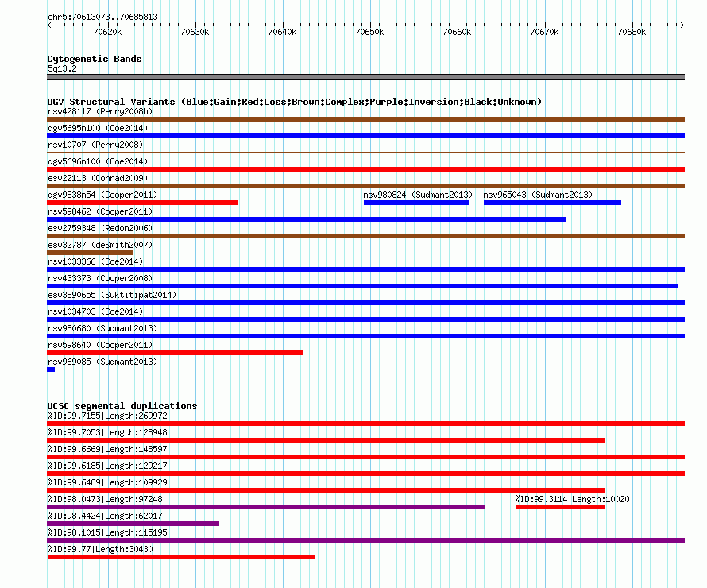Select duplication %ID:99.3114 Length:10020
The image size is (707, 588).
572,499
